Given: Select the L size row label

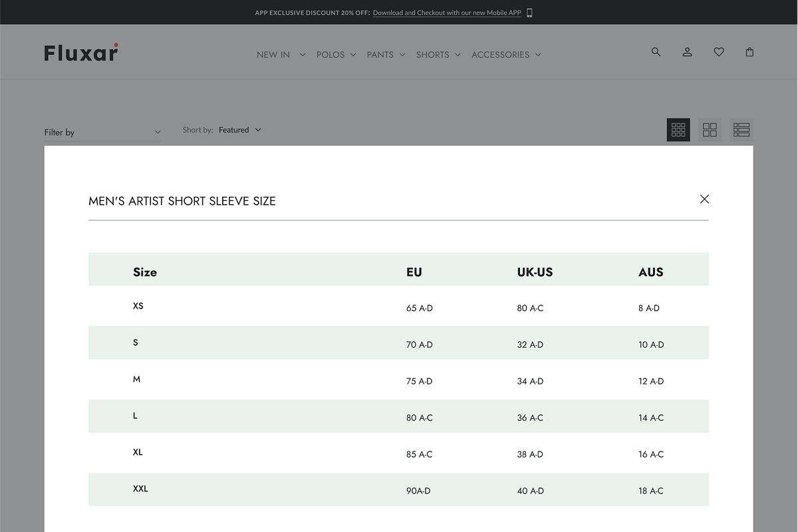Looking at the screenshot, I should pos(135,416).
